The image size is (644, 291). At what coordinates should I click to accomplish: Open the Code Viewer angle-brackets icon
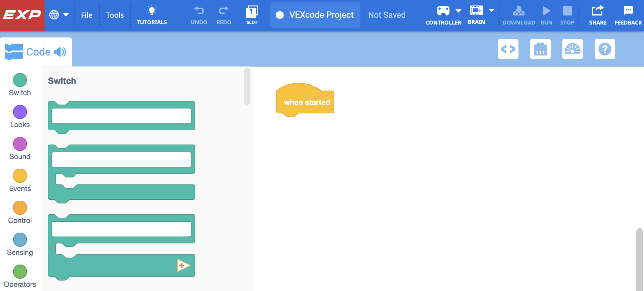tap(508, 49)
